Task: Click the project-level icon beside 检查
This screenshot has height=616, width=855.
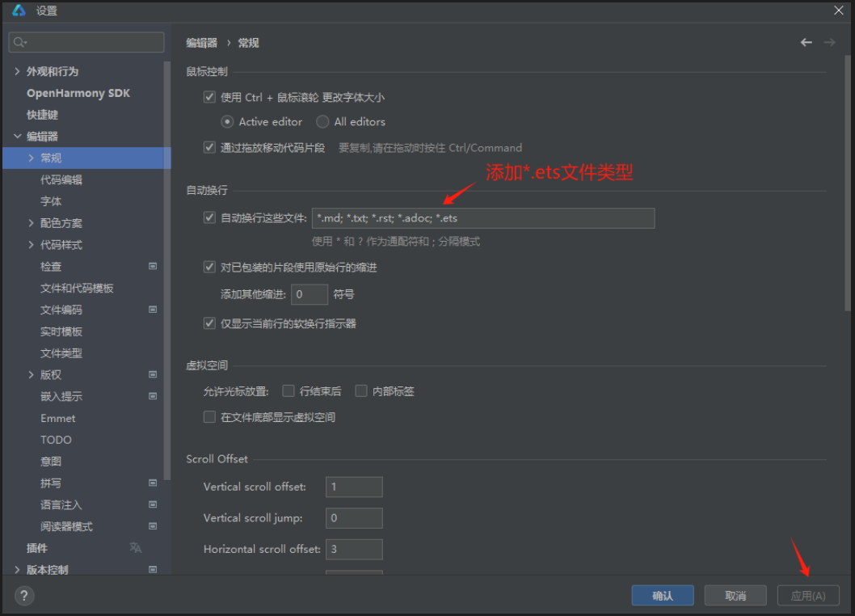Action: 153,266
